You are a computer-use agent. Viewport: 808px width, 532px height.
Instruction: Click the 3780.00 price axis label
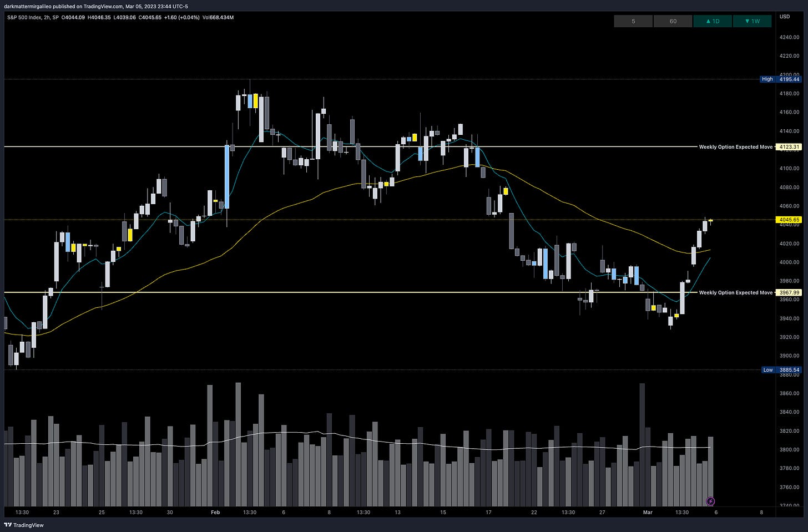(789, 468)
